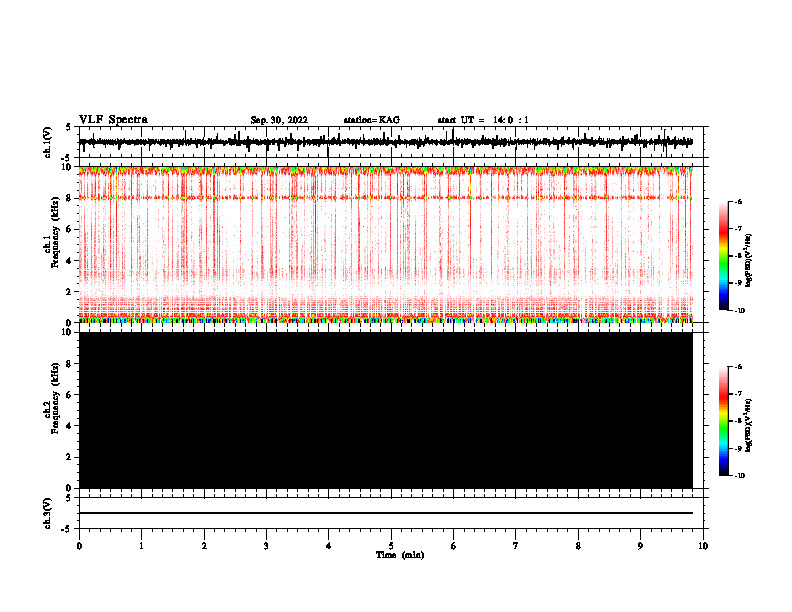Click the ch.1 frequency tick '6'
Viewport: 792px width, 612px height.
[x=70, y=229]
